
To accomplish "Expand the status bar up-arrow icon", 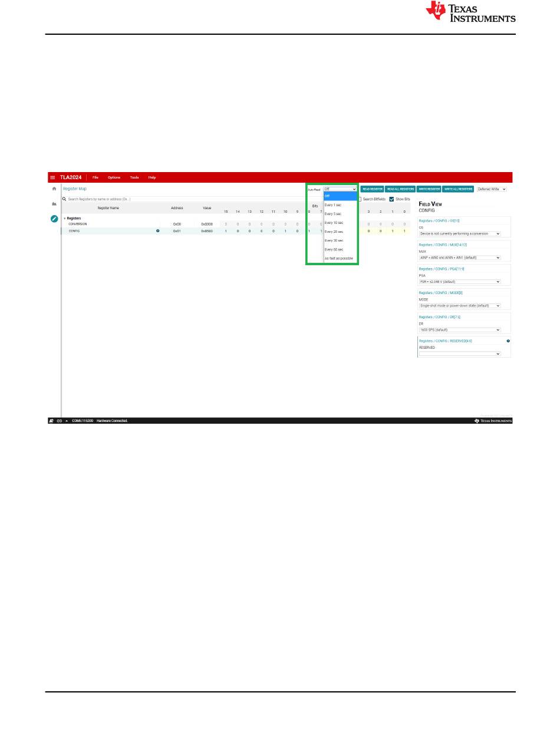I will (67, 421).
